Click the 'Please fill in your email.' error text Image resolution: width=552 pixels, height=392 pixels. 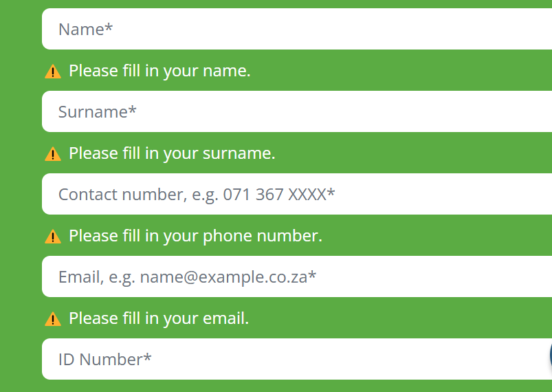pyautogui.click(x=159, y=318)
